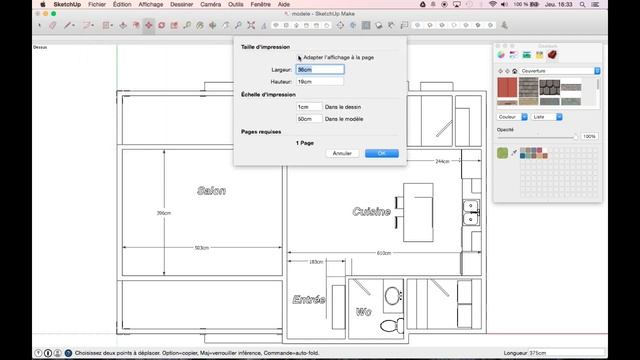Go back in materials panel navigation
The width and height of the screenshot is (640, 360).
point(501,71)
